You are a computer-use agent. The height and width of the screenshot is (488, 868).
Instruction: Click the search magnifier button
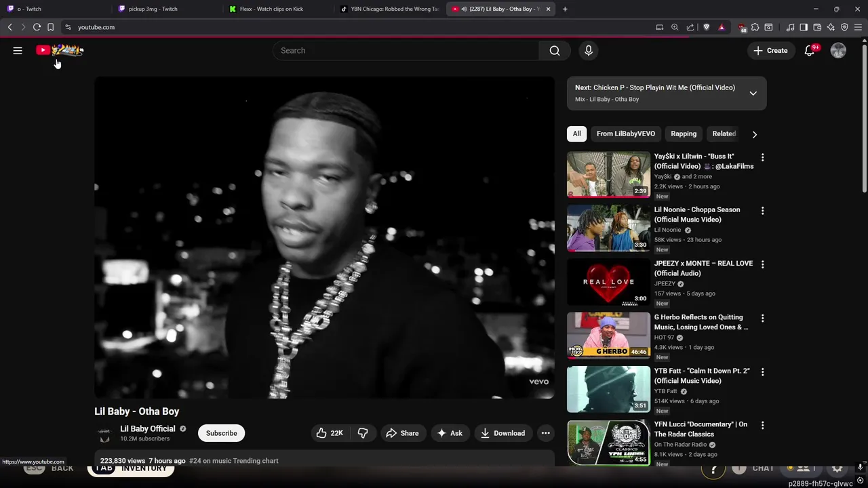[555, 50]
